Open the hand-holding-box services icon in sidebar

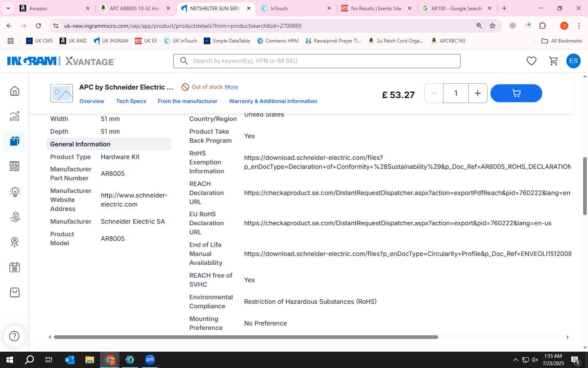coord(15,217)
